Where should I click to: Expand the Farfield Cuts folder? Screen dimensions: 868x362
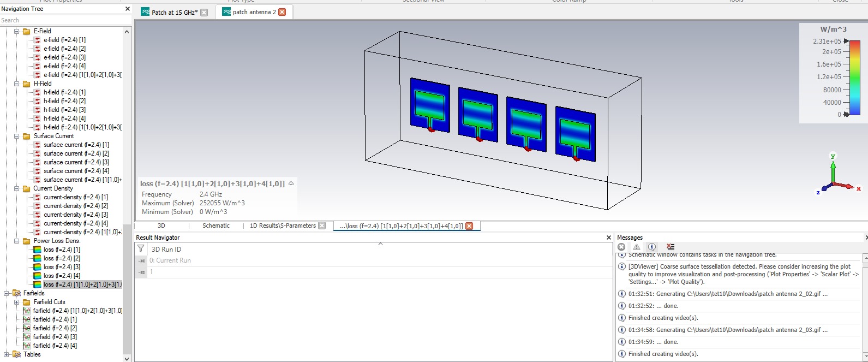(x=17, y=302)
